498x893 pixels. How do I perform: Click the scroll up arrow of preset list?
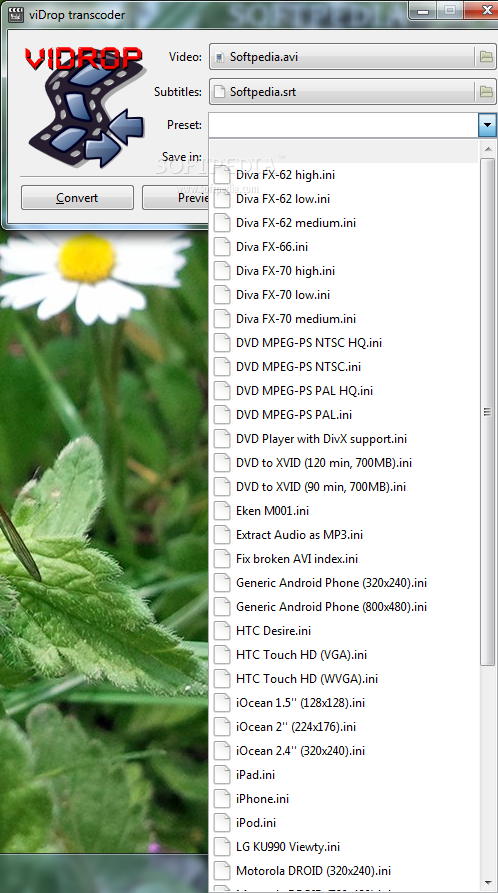pos(487,149)
